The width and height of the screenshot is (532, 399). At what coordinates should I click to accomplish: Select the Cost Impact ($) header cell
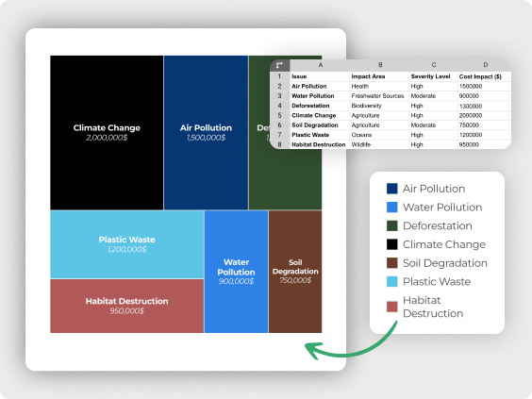(485, 76)
